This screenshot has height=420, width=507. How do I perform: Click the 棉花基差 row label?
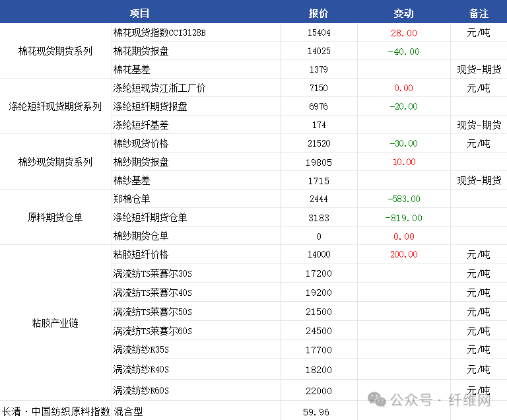[131, 69]
